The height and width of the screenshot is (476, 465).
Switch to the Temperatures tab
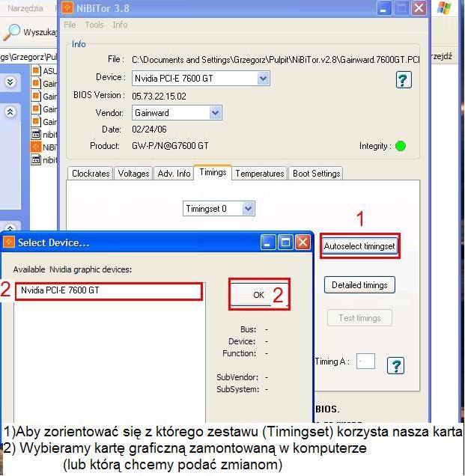pos(260,174)
